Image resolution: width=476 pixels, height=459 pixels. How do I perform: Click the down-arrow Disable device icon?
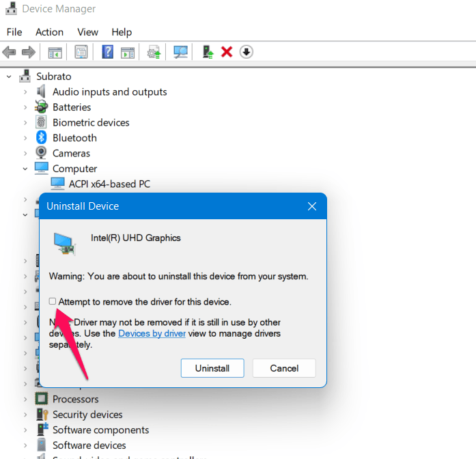pos(247,52)
